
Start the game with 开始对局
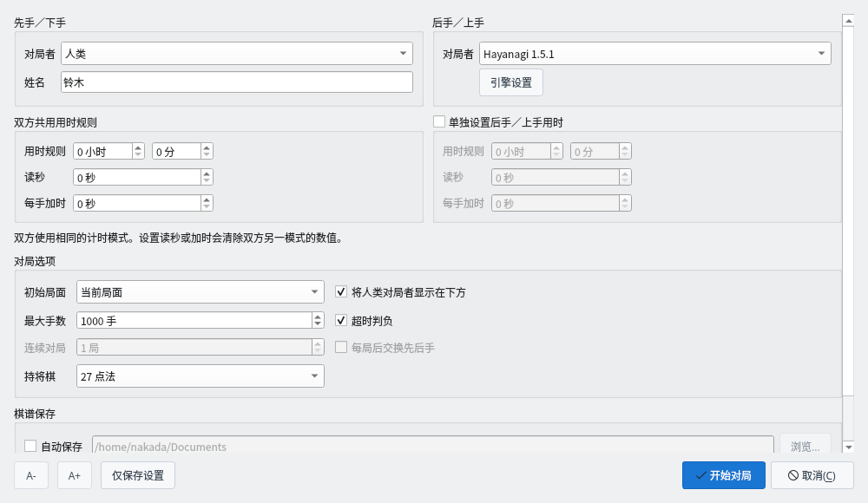pos(724,475)
